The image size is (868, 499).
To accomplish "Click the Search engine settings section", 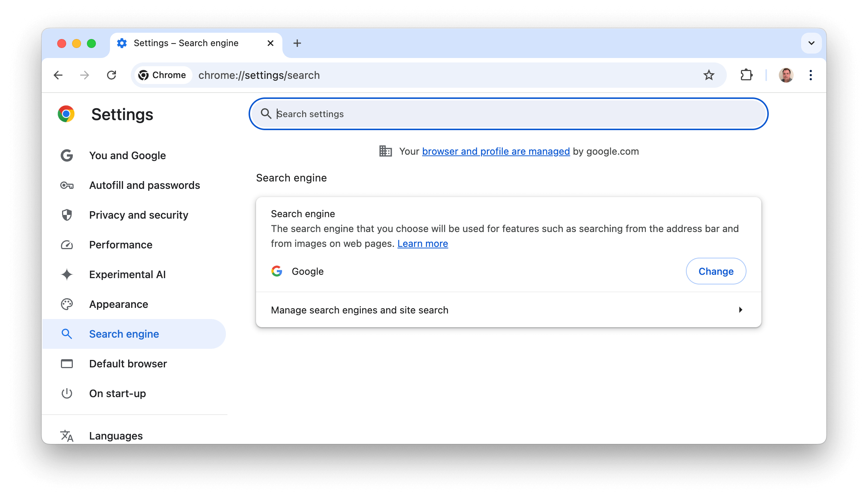I will tap(124, 334).
